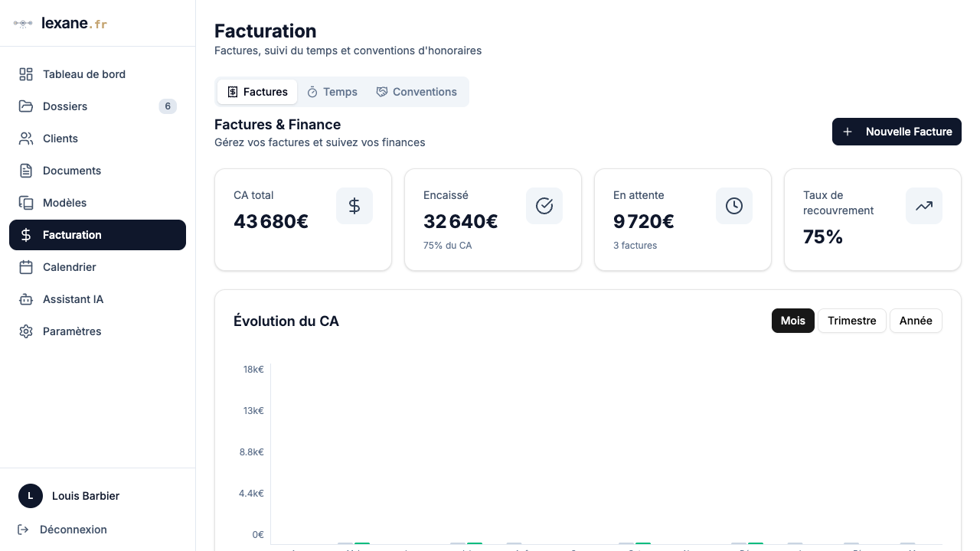
Task: Click the clock icon on En attente card
Action: [x=733, y=205]
